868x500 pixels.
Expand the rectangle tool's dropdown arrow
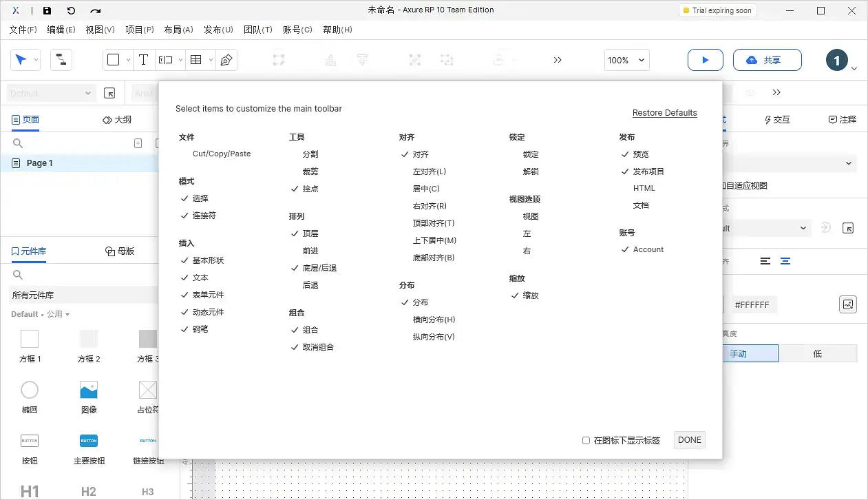click(x=127, y=60)
